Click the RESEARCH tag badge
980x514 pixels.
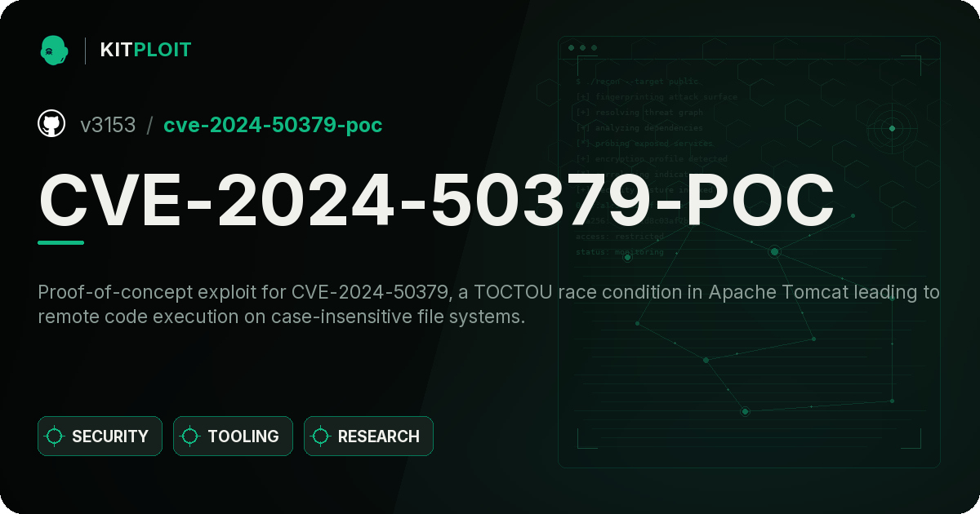point(368,436)
